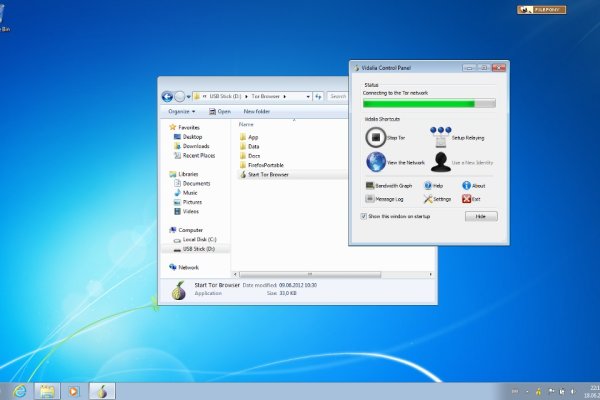Click Open in the Explorer toolbar
The image size is (600, 400).
click(219, 112)
